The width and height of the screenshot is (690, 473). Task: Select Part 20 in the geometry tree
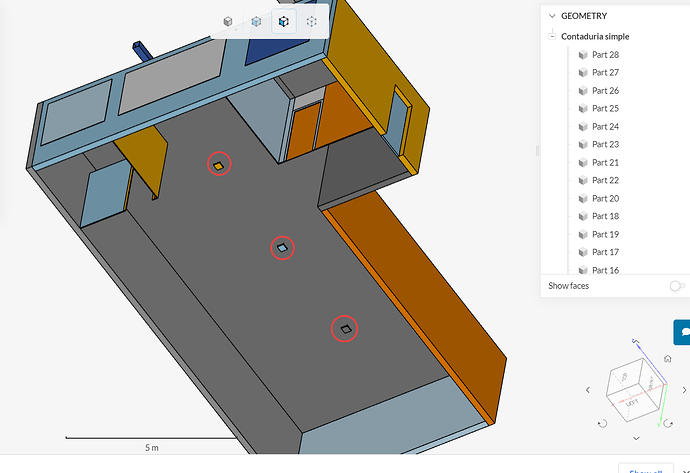pyautogui.click(x=606, y=198)
